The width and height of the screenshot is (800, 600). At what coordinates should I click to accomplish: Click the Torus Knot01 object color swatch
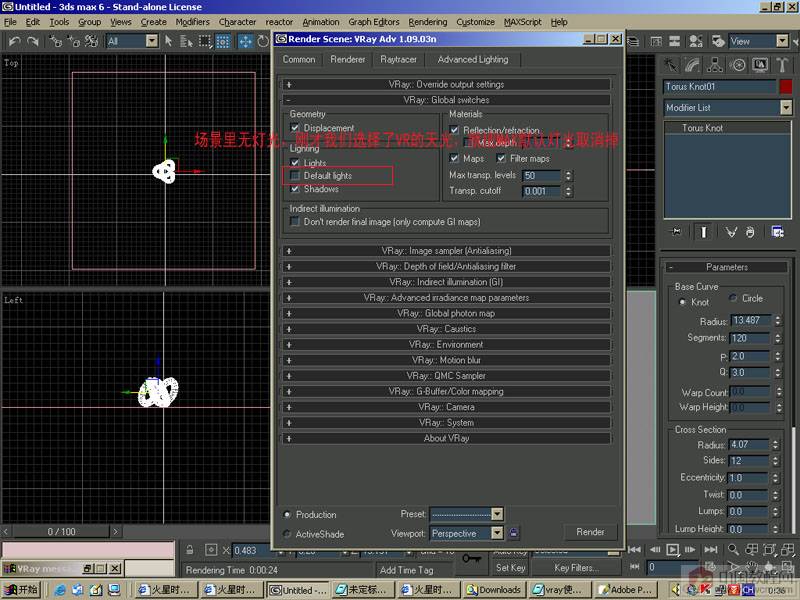(786, 87)
